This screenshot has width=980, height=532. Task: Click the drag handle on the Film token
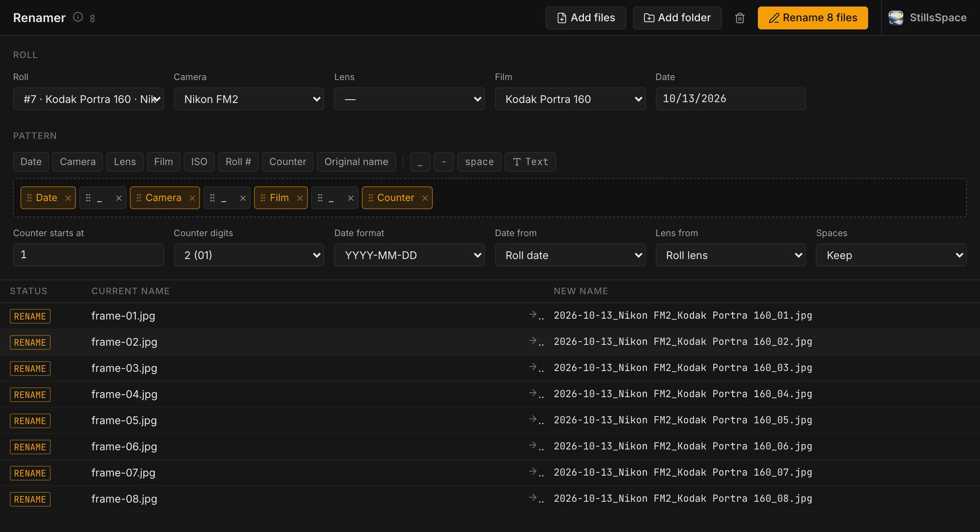point(263,198)
